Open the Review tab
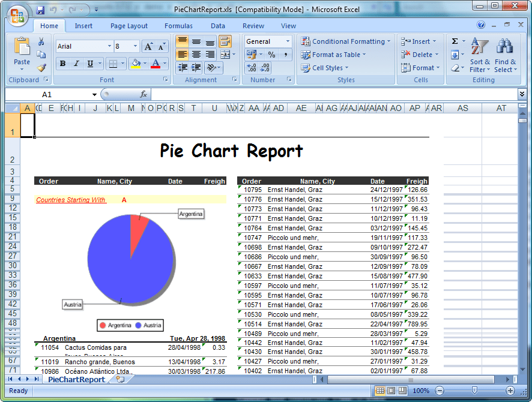This screenshot has height=402, width=532. pos(253,26)
